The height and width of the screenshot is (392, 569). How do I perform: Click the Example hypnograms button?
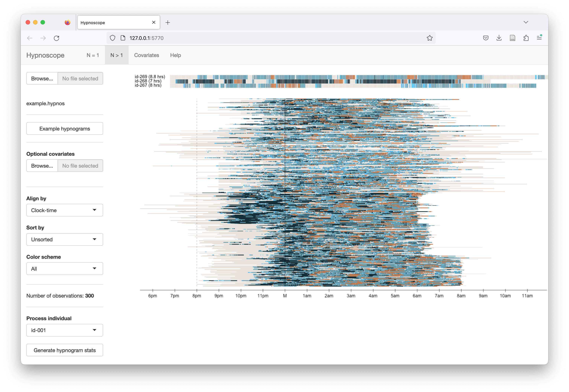point(65,129)
